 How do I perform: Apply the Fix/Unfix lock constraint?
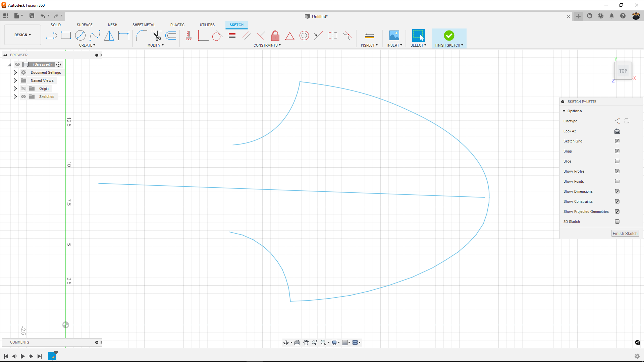coord(275,36)
